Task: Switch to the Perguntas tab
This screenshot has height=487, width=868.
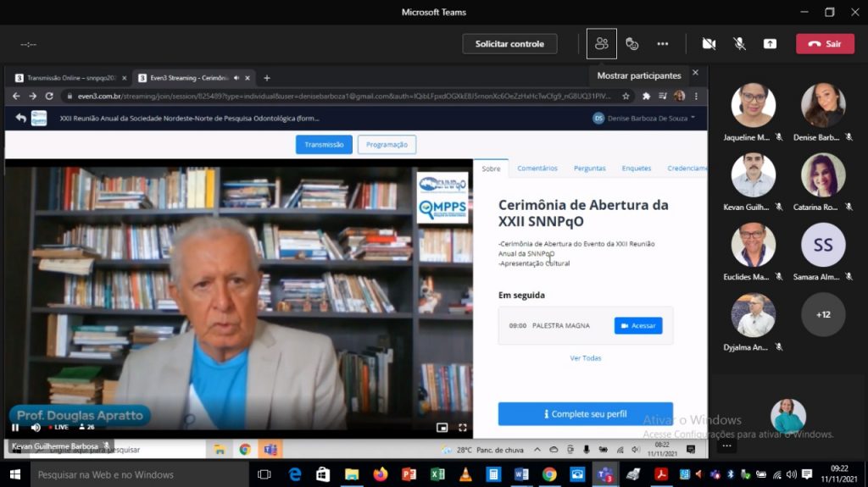Action: coord(590,169)
